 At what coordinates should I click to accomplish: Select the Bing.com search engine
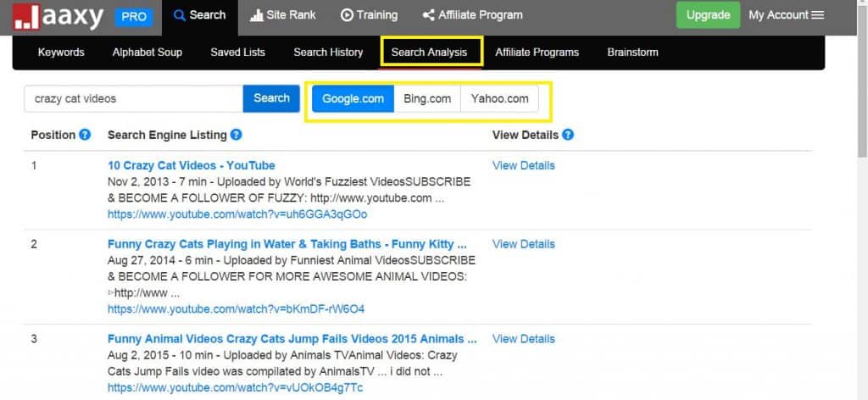pos(427,99)
